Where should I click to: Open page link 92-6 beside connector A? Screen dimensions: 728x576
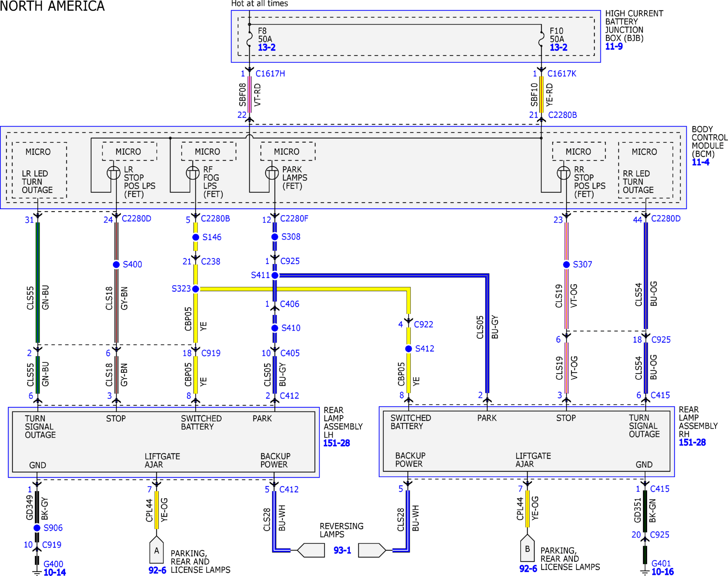coord(157,570)
